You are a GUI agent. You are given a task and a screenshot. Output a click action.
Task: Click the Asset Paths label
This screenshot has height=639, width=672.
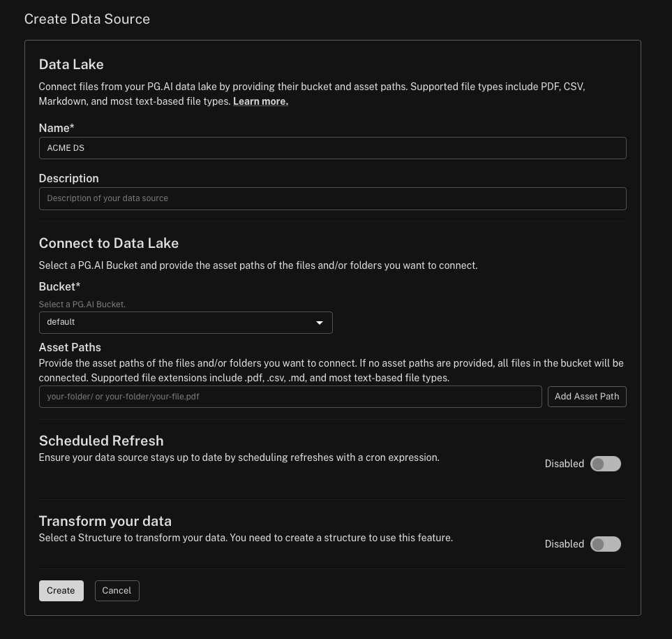click(70, 347)
